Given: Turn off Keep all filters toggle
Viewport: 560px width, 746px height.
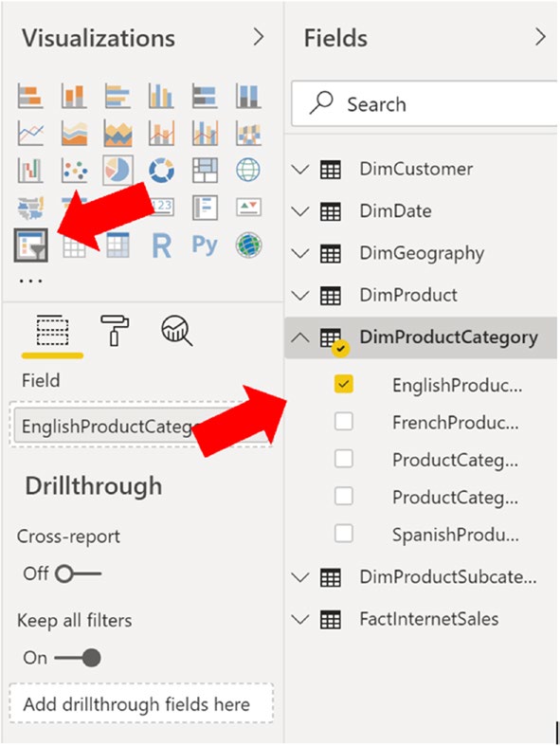Looking at the screenshot, I should point(78,658).
